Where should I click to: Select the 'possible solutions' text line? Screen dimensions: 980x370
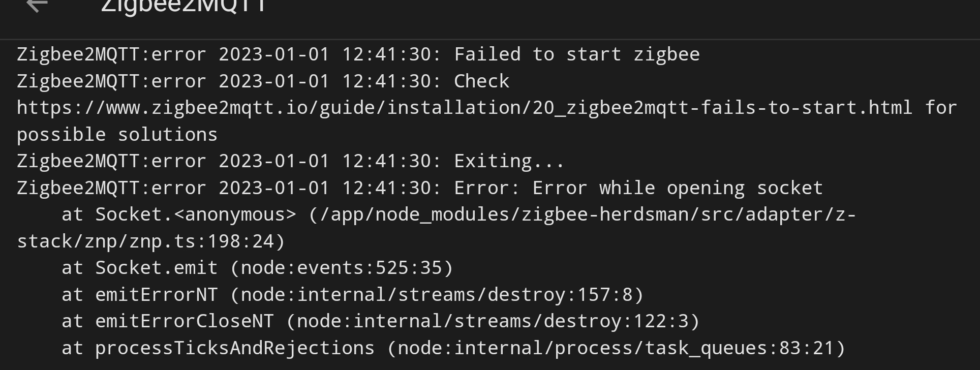[x=117, y=135]
